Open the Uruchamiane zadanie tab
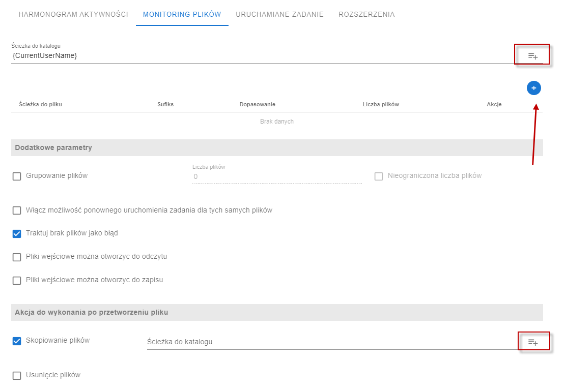 pos(279,14)
